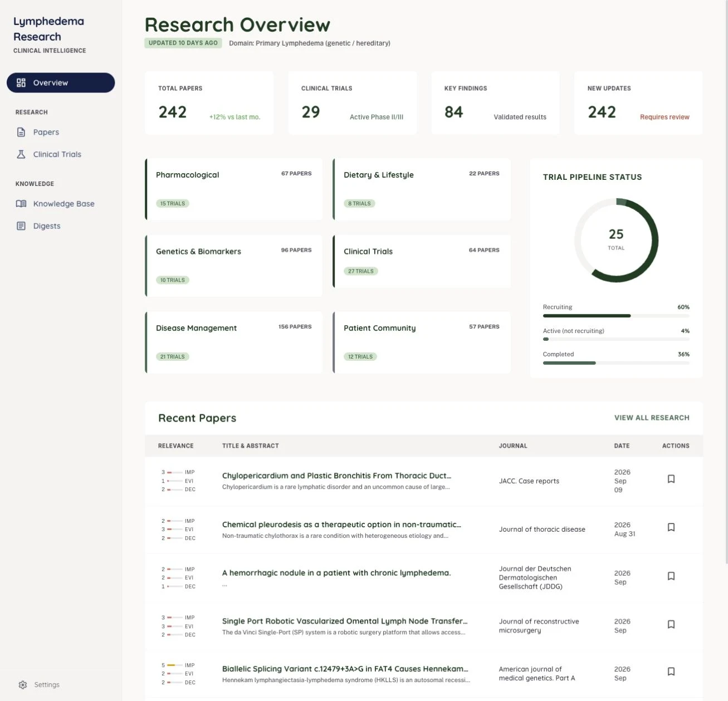This screenshot has height=701, width=728.
Task: Click the JOURNAL column header
Action: [513, 446]
